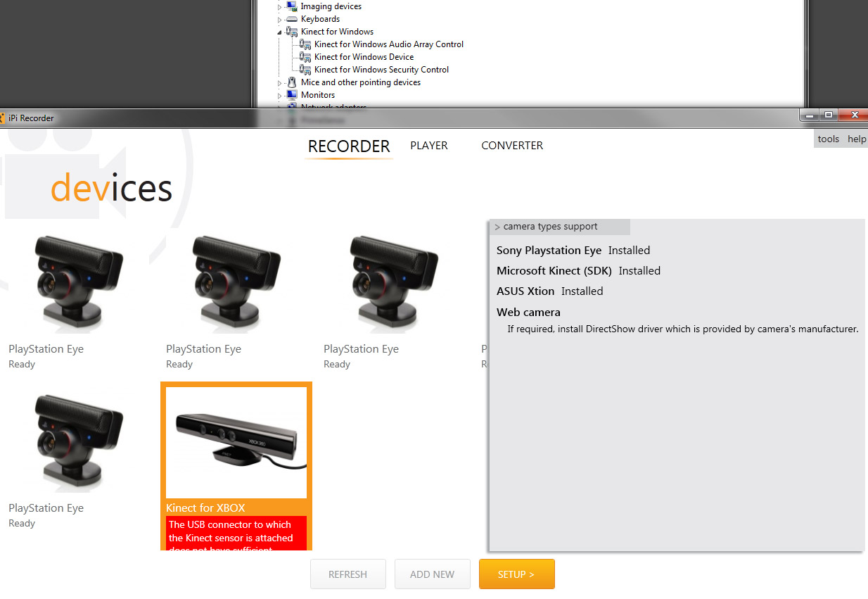Open the CONVERTER tab
The image size is (868, 599).
point(512,146)
